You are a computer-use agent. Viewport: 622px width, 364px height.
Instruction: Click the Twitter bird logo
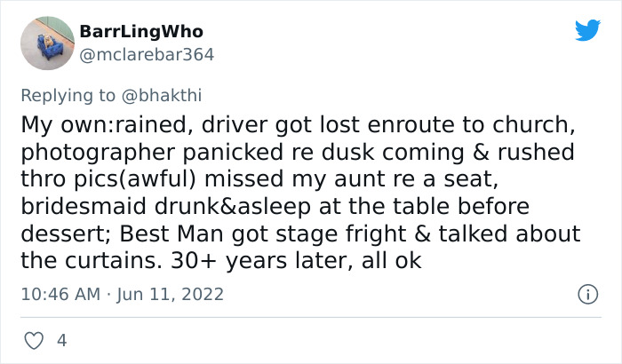(587, 31)
